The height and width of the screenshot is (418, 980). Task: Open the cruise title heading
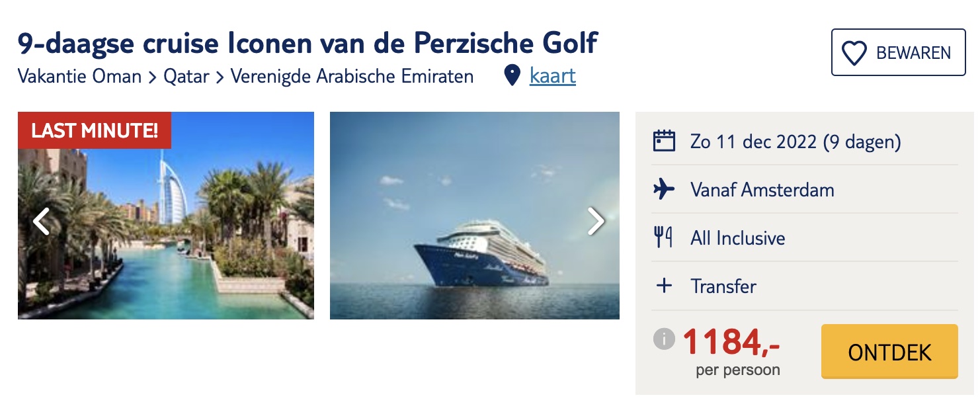[x=307, y=43]
